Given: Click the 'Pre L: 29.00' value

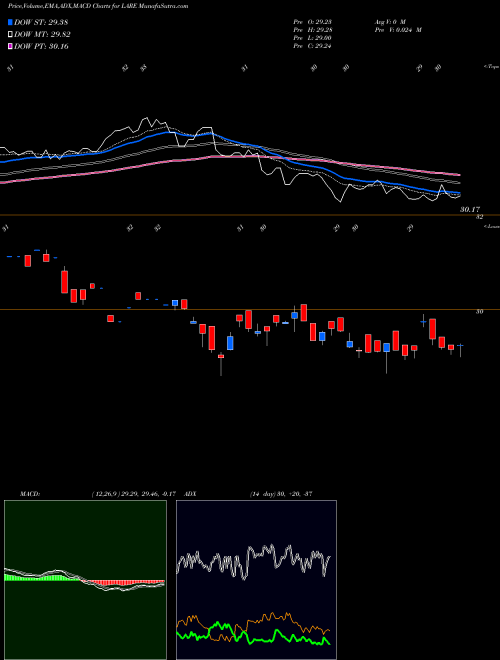Looking at the screenshot, I should (312, 38).
